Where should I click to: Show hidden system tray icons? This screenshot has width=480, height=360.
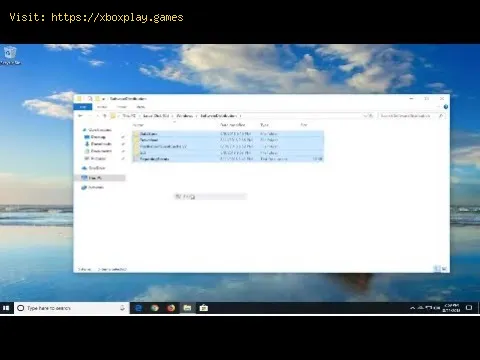pos(413,308)
